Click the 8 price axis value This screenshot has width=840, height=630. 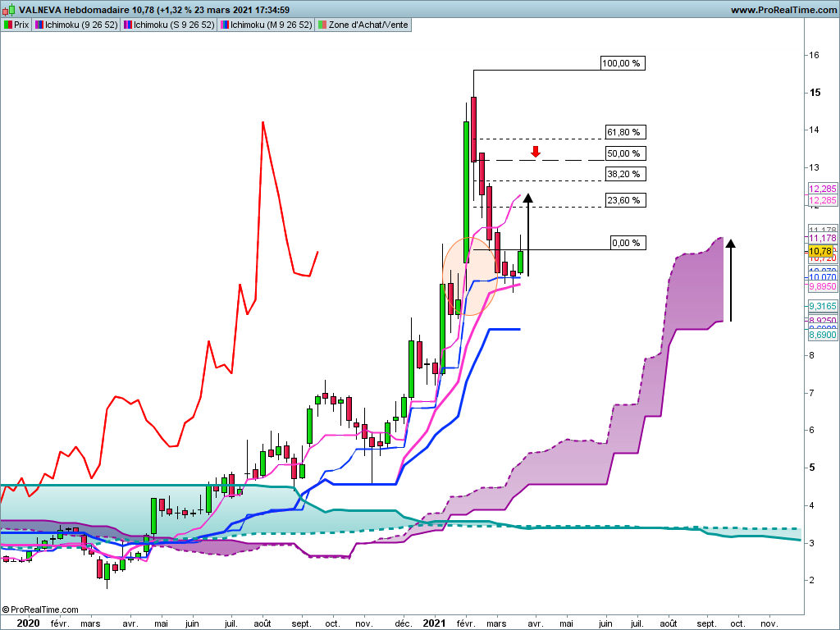click(x=812, y=355)
